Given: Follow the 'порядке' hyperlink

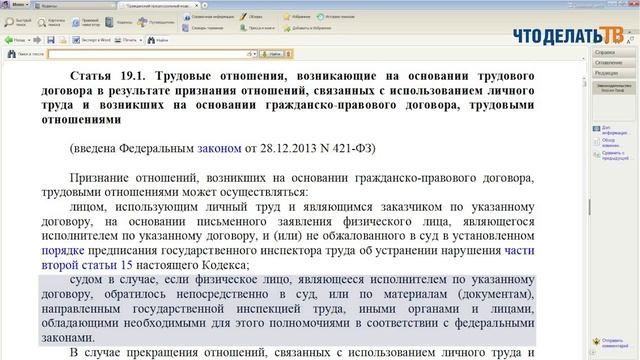Looking at the screenshot, I should (x=63, y=251).
